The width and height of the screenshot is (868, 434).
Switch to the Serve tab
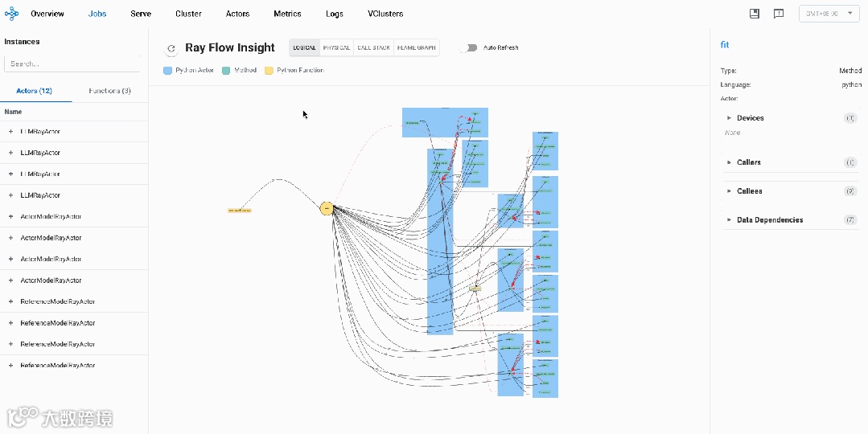tap(141, 14)
